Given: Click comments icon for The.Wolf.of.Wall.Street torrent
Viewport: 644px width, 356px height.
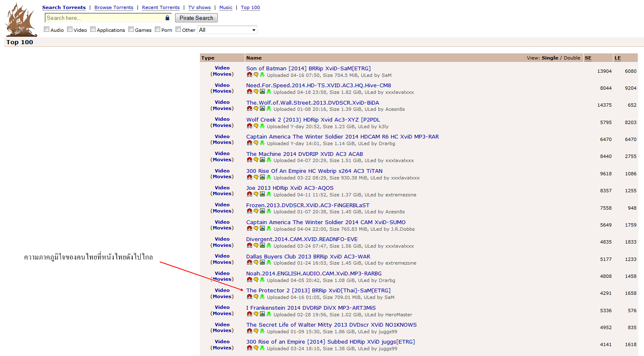Looking at the screenshot, I should [x=256, y=109].
